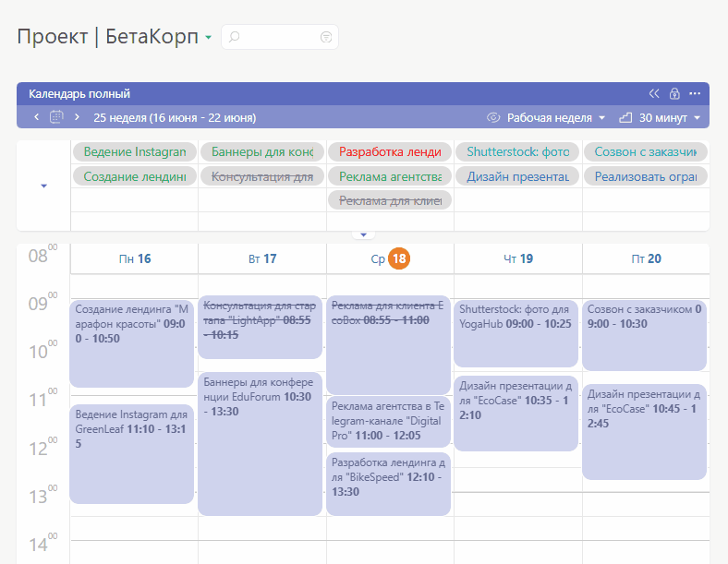Go to the previous week

37,117
